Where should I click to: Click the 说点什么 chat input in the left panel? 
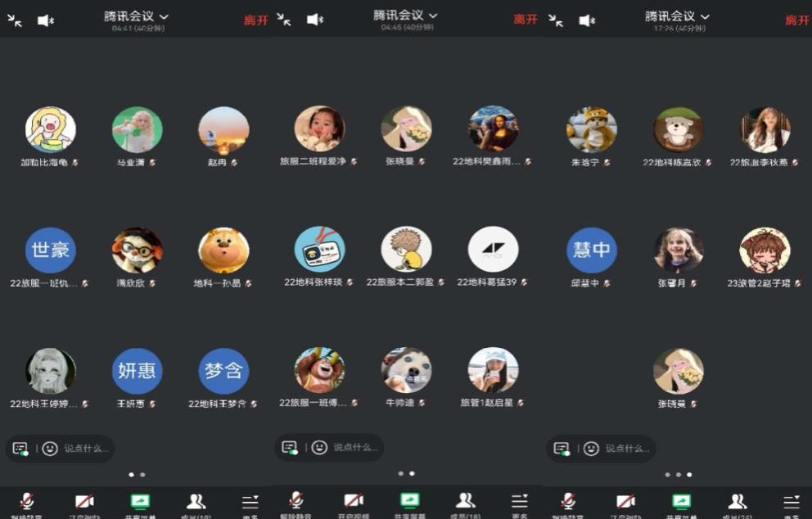coord(85,449)
